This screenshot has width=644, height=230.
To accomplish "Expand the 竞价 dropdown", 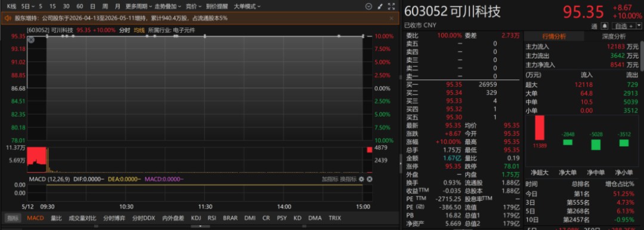I will 193,7.
